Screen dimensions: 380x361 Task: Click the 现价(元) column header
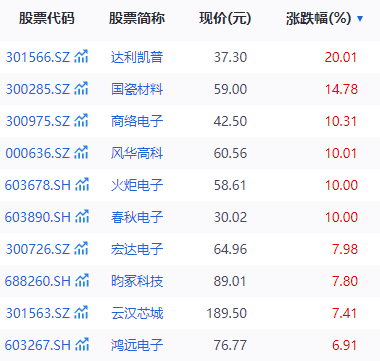225,18
